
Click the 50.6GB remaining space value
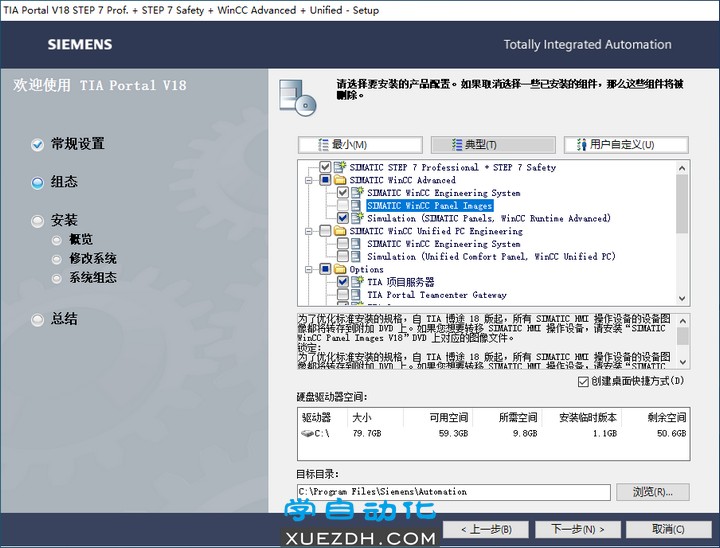click(671, 433)
